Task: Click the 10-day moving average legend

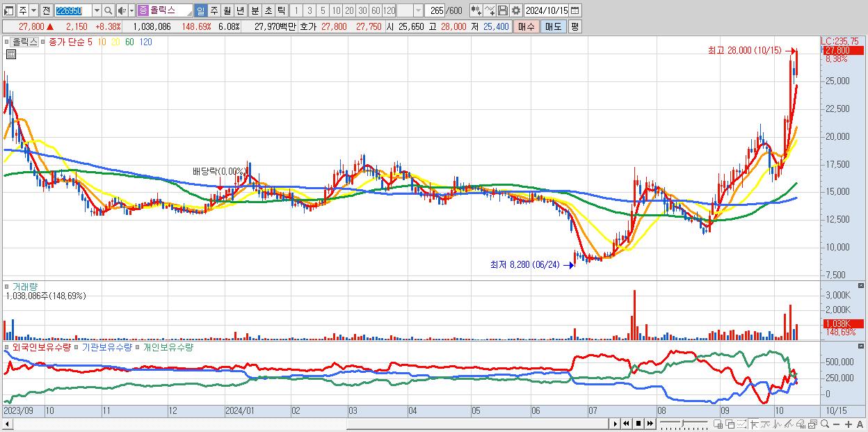Action: pos(102,42)
